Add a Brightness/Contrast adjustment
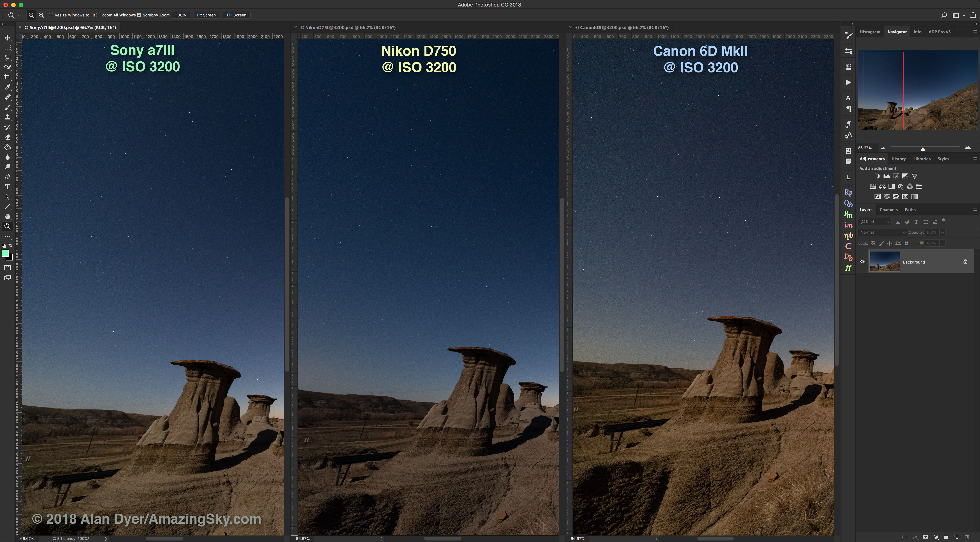980x542 pixels. 877,176
